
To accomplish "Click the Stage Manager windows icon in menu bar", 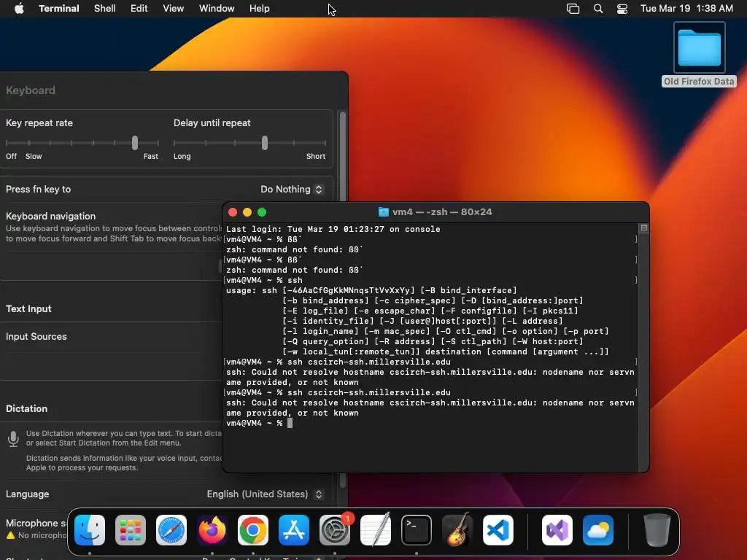I will point(573,9).
